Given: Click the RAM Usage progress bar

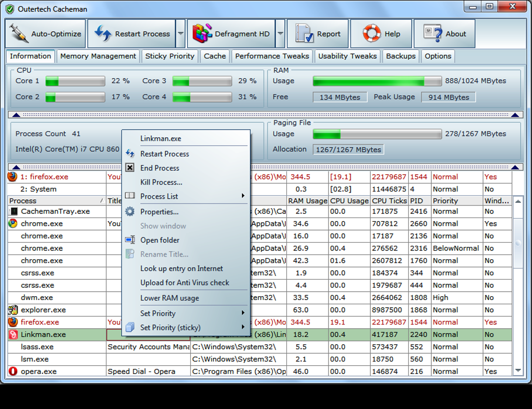Looking at the screenshot, I should point(377,81).
